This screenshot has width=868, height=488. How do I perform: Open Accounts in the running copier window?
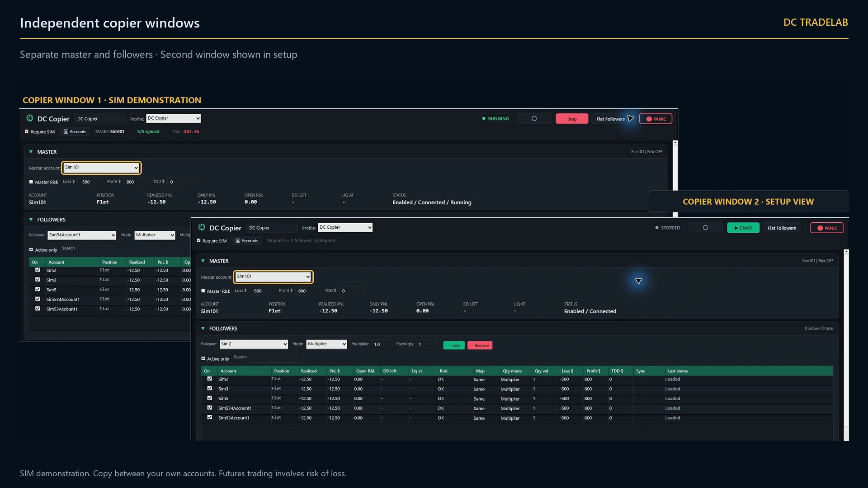(x=75, y=132)
